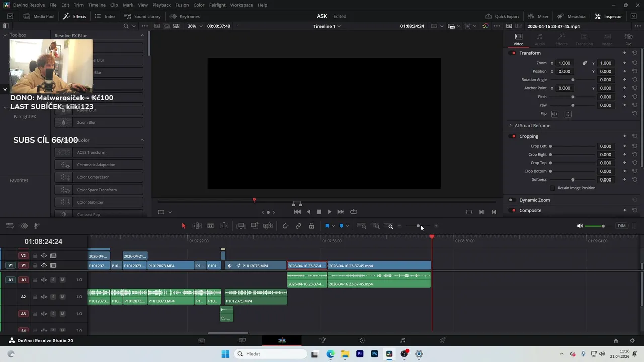Click Detail Zoom icon

(x=375, y=226)
